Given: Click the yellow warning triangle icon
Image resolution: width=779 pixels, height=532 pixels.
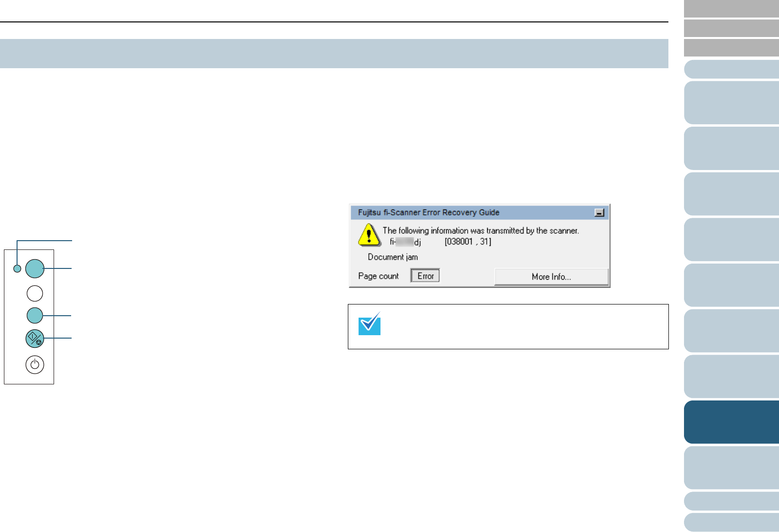Looking at the screenshot, I should [369, 235].
